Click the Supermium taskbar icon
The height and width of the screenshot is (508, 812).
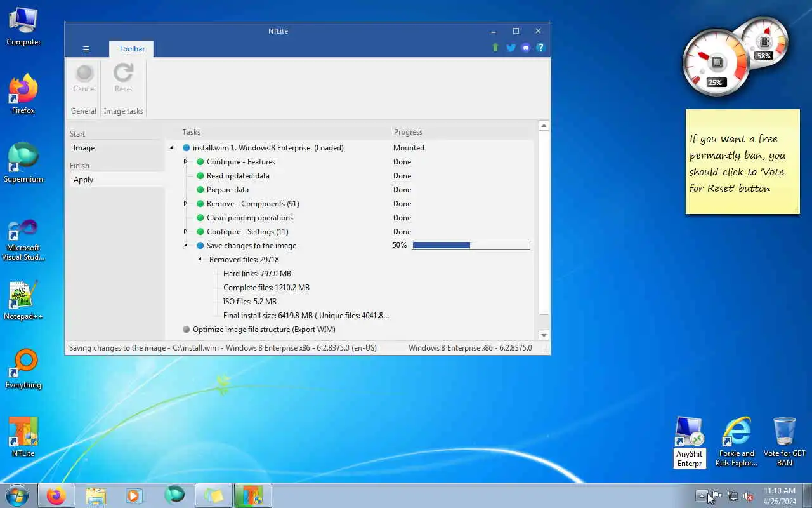(174, 494)
